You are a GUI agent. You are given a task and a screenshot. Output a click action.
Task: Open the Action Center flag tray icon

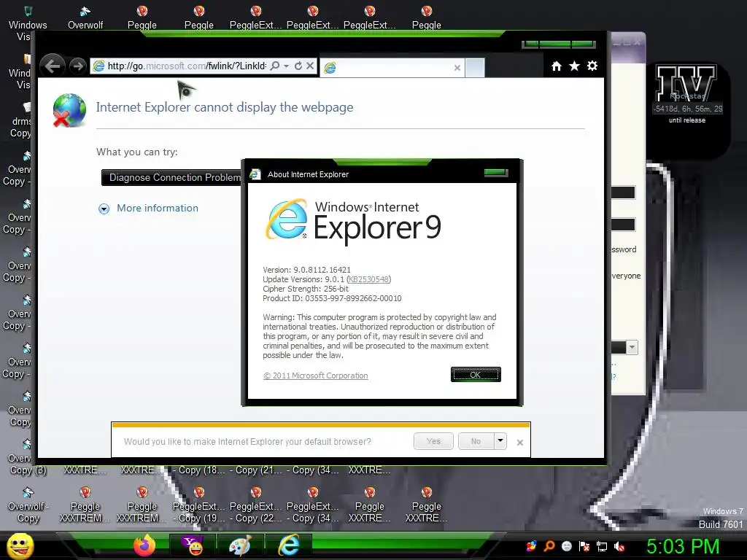[584, 546]
